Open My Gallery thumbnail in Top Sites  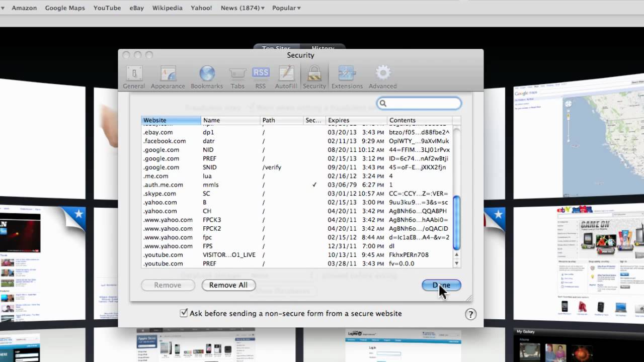pos(579,345)
